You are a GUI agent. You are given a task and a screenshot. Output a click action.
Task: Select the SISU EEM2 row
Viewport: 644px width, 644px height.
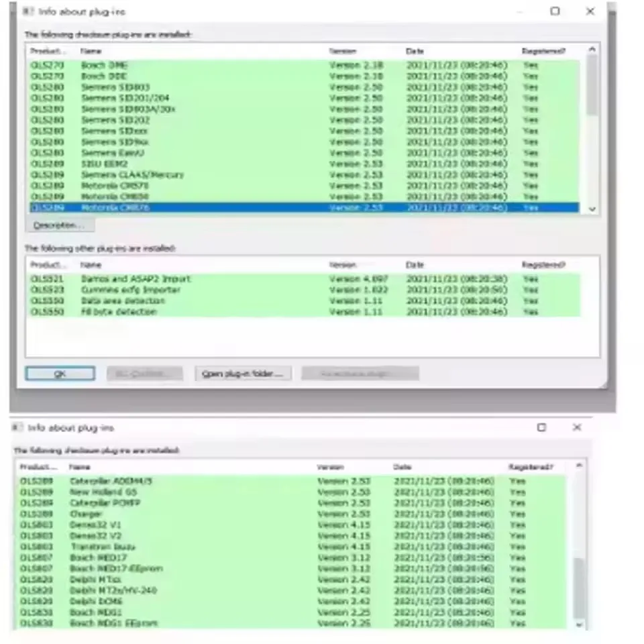pos(305,164)
